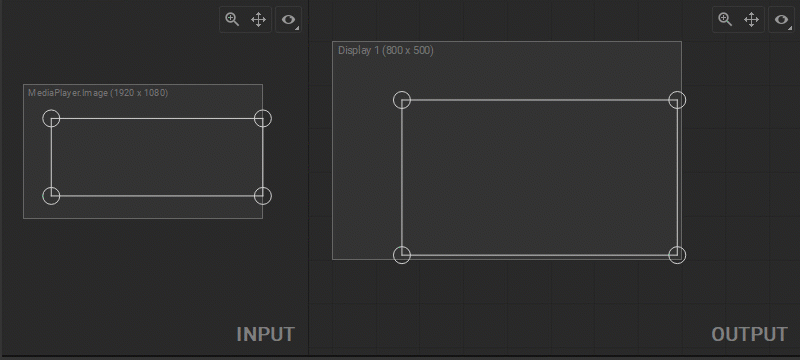
Task: Select the zoom tool in INPUT panel
Action: (232, 20)
